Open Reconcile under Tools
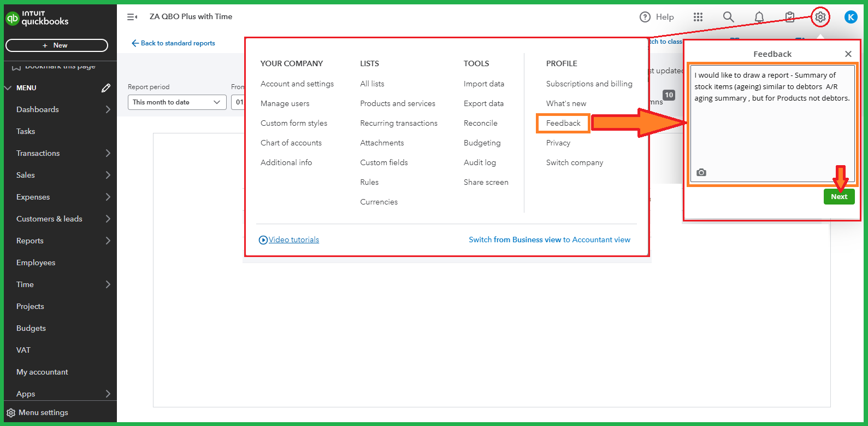868x426 pixels. tap(481, 123)
